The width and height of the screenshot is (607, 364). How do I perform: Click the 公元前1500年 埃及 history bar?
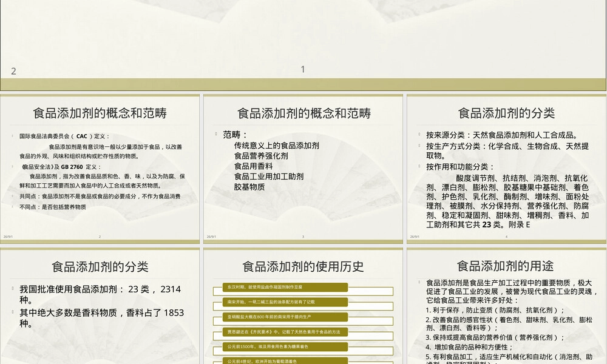pyautogui.click(x=285, y=346)
